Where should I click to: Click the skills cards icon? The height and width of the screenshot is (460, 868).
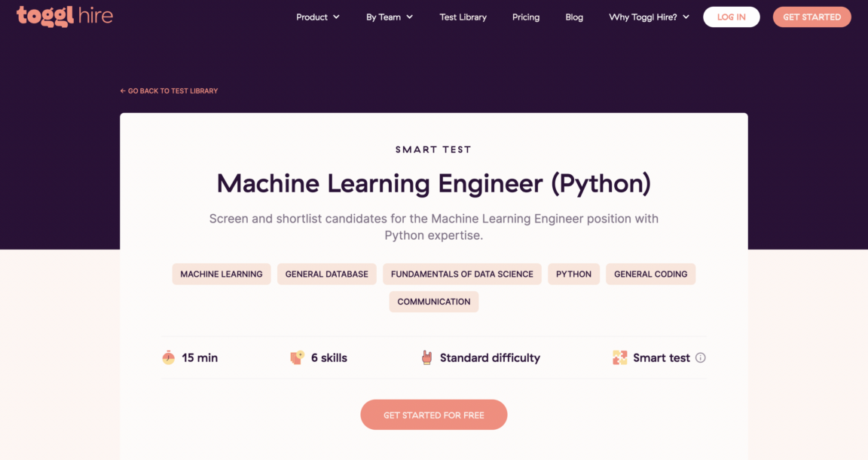pos(298,357)
